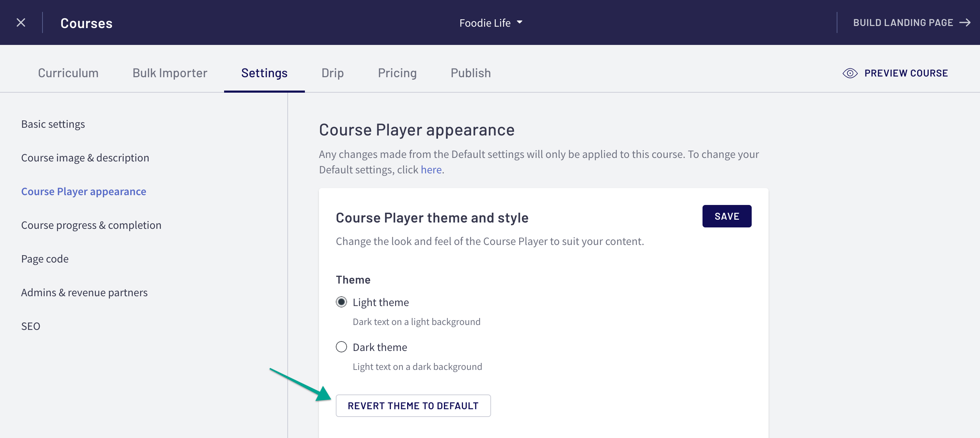The width and height of the screenshot is (980, 438).
Task: Click the Course Player appearance page heading
Action: coord(417,130)
